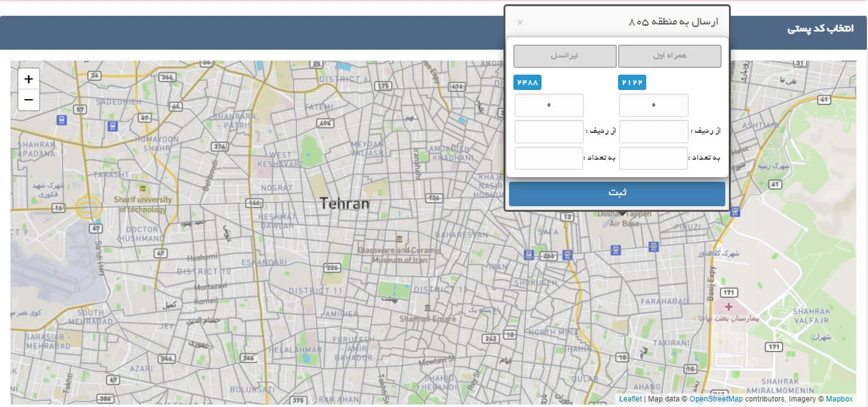Click the hospital cross icon near Farahabad
This screenshot has width=868, height=407.
[x=728, y=306]
